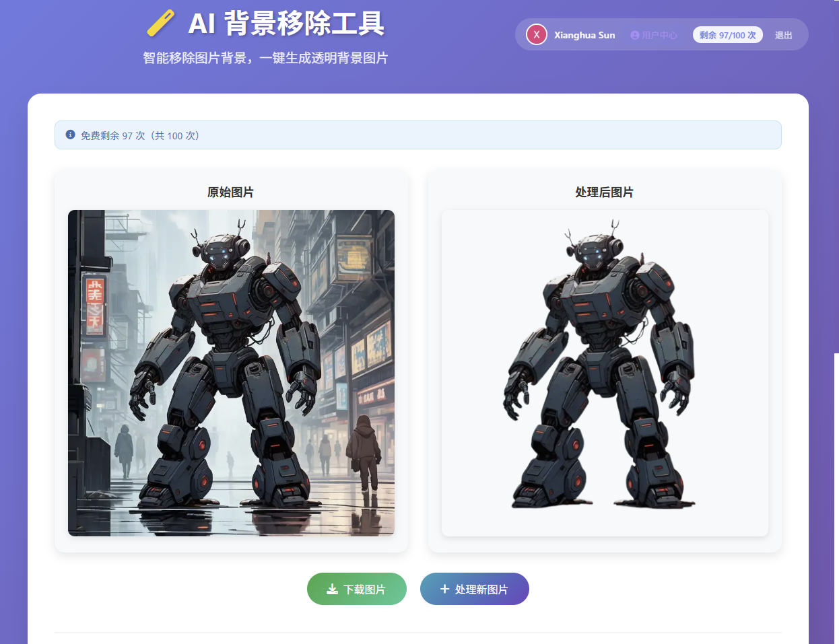Click the download arrow icon on 下载图片

click(332, 589)
